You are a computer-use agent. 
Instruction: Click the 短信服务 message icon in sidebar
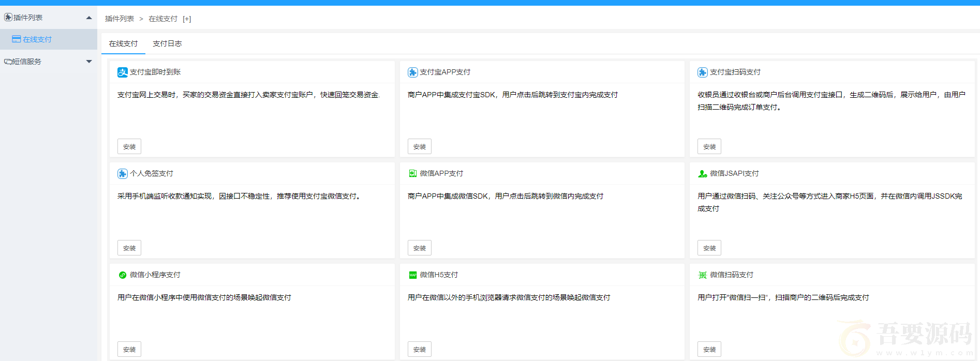coord(8,61)
